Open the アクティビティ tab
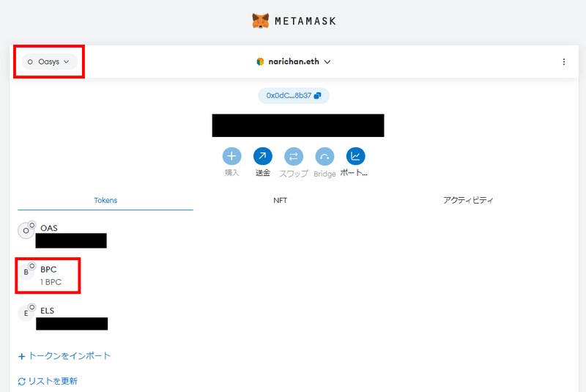The width and height of the screenshot is (586, 392). 468,200
